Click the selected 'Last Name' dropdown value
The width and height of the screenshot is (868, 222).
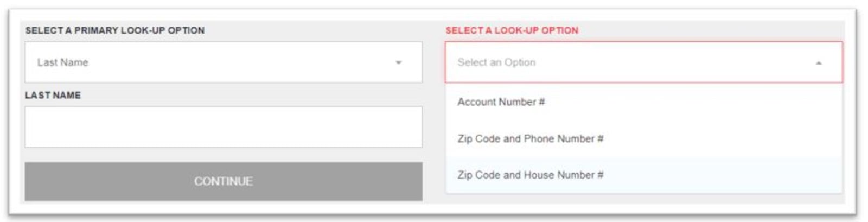[x=62, y=62]
